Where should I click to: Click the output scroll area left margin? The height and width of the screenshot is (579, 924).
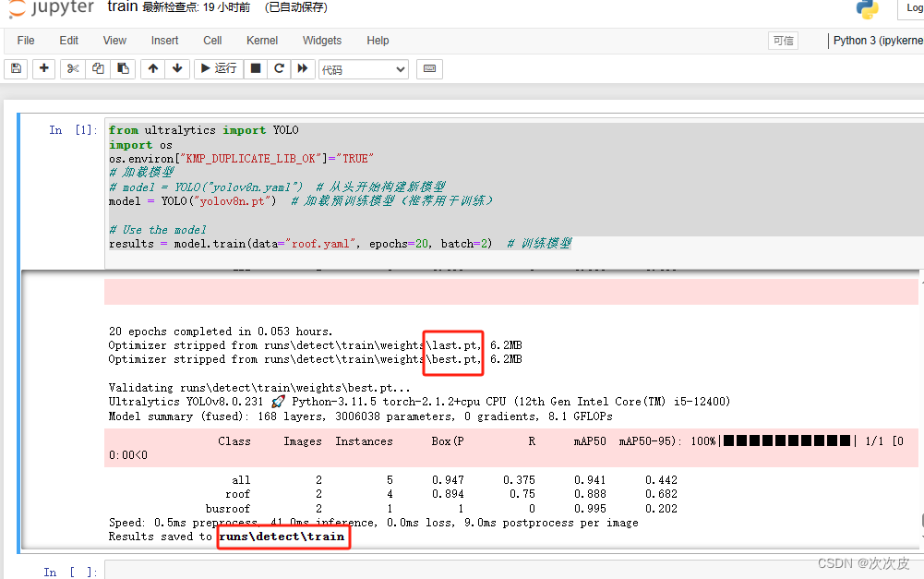pyautogui.click(x=63, y=410)
